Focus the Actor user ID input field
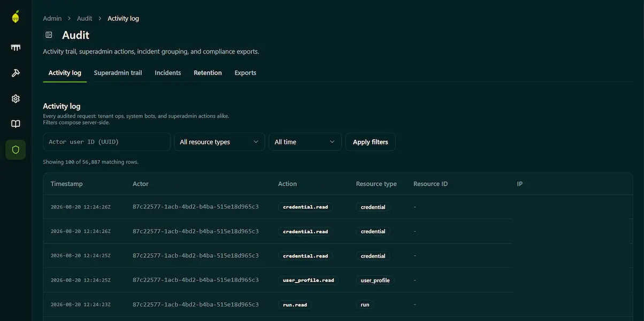The height and width of the screenshot is (321, 644). pos(106,142)
